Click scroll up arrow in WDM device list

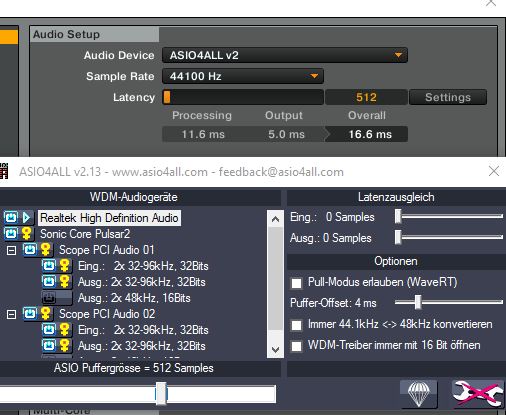[275, 219]
